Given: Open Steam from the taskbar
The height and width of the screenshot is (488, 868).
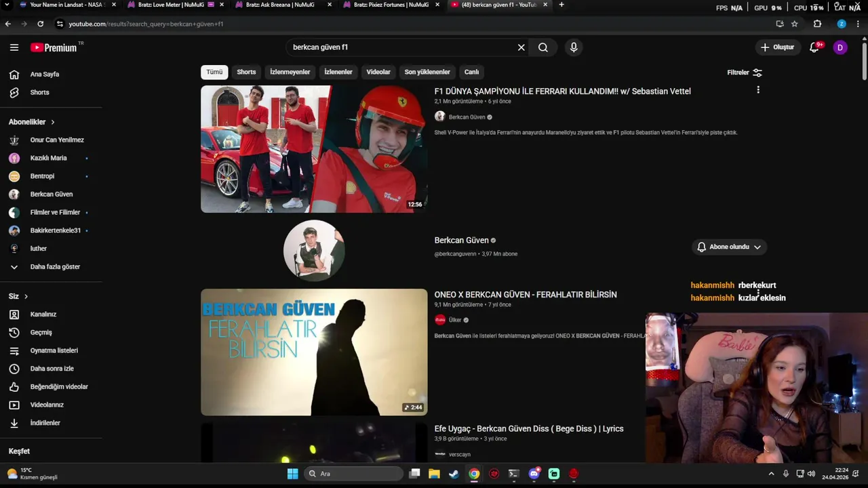Looking at the screenshot, I should tap(454, 474).
